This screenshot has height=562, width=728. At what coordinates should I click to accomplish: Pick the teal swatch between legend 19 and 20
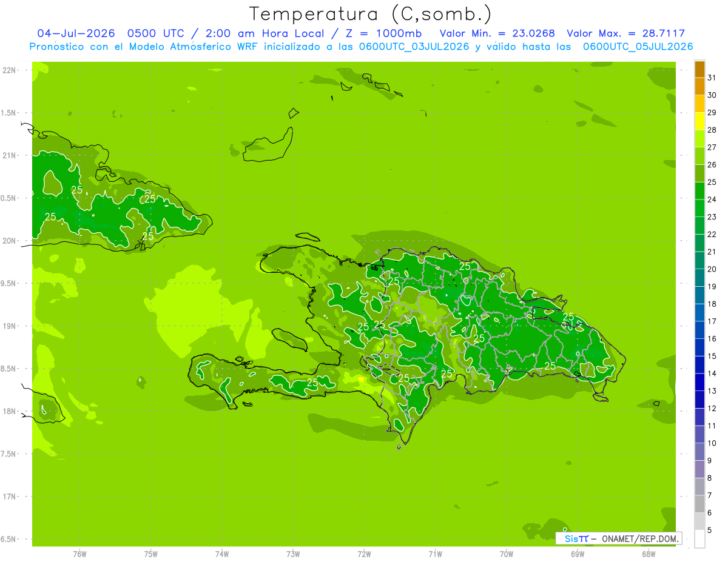(699, 278)
